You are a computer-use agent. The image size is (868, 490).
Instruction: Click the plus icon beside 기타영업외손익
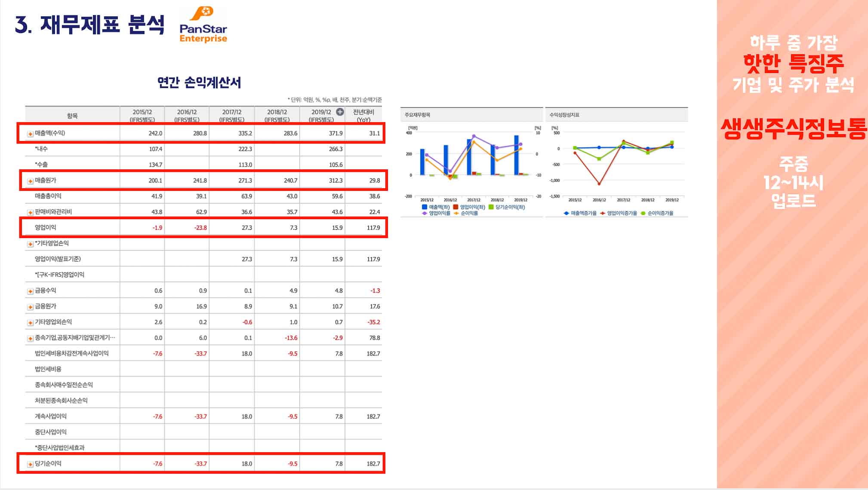point(30,323)
